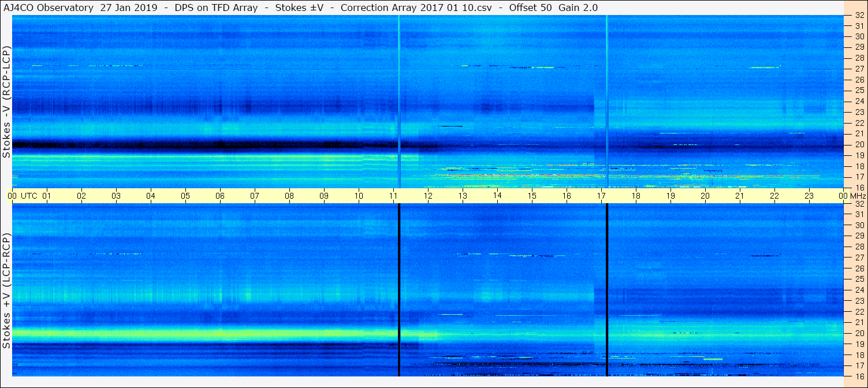The image size is (868, 388).
Task: Pick the 22 hour mark on the time axis
Action: [775, 196]
